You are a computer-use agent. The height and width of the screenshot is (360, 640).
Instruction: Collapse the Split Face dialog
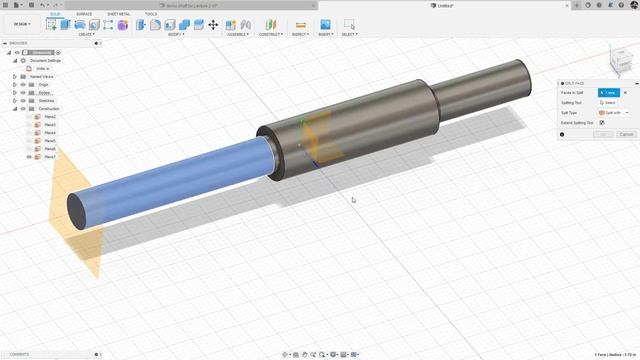pos(637,83)
